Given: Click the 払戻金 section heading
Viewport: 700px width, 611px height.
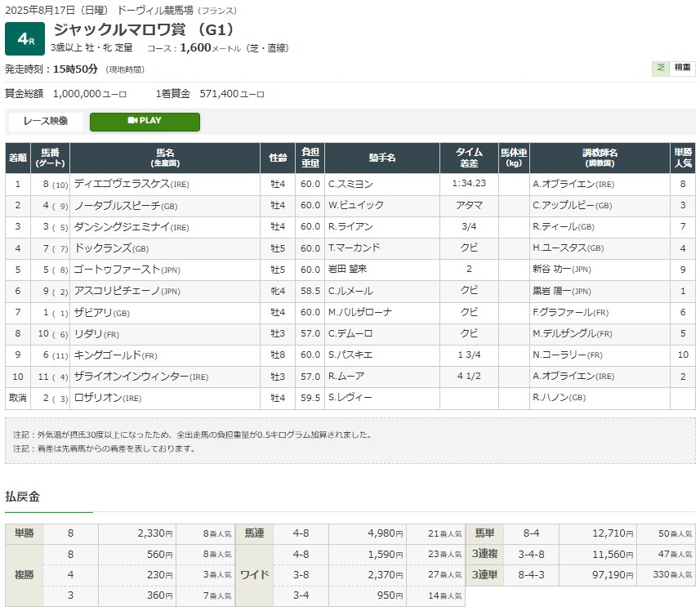Looking at the screenshot, I should 23,496.
